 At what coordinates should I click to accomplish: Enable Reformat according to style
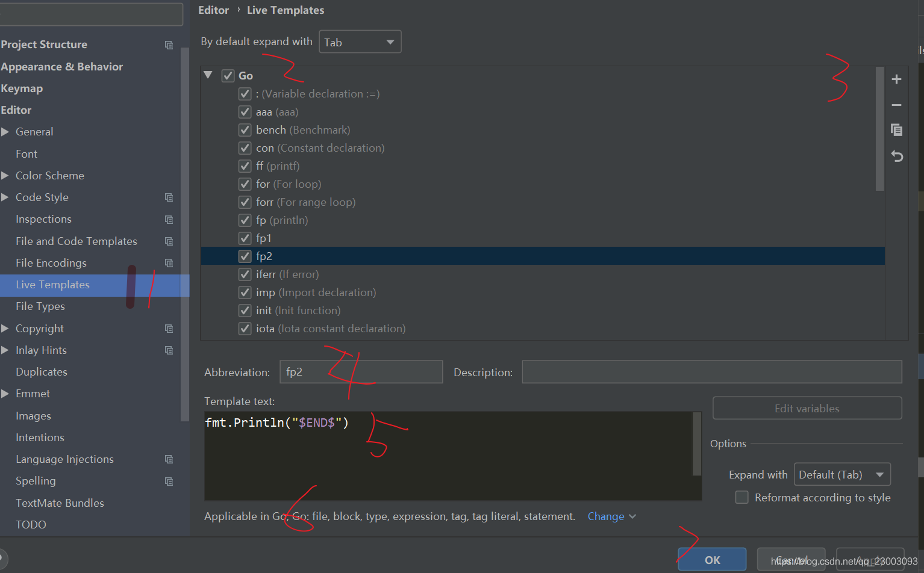(742, 497)
